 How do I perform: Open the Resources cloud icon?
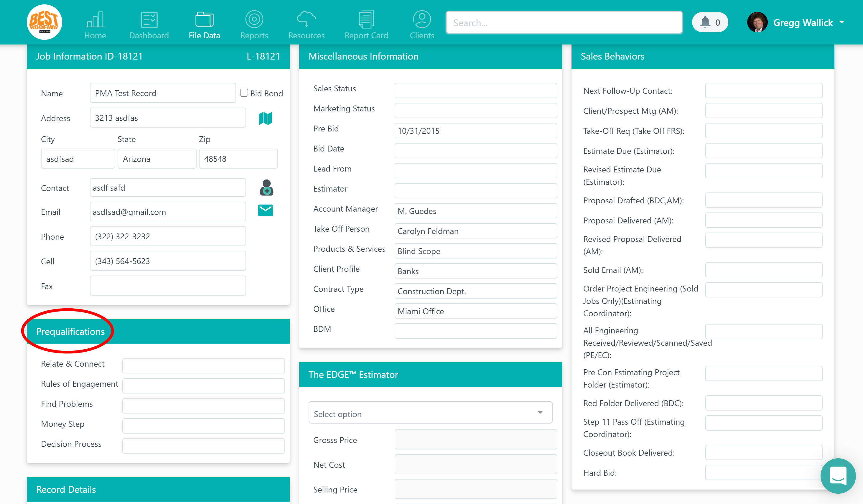point(306,19)
